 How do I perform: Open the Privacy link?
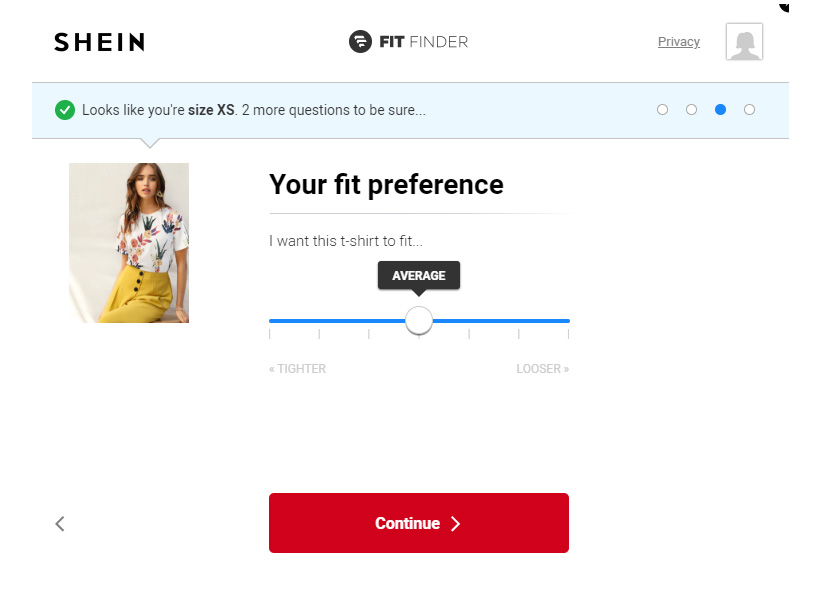[x=678, y=41]
